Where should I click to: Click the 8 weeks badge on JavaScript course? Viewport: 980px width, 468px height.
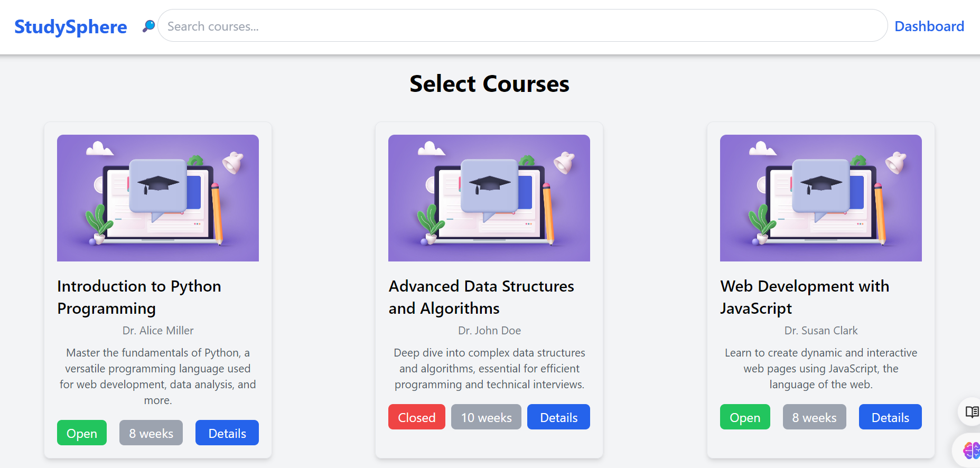click(814, 417)
